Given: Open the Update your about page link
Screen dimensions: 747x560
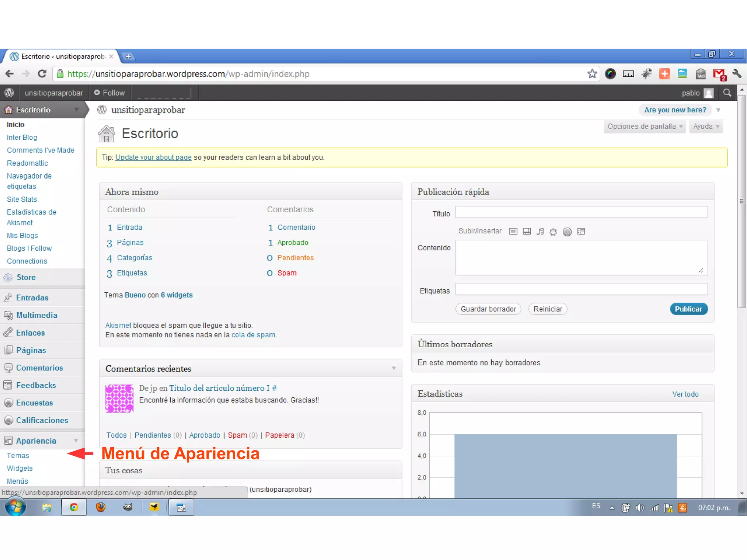Looking at the screenshot, I should tap(153, 157).
